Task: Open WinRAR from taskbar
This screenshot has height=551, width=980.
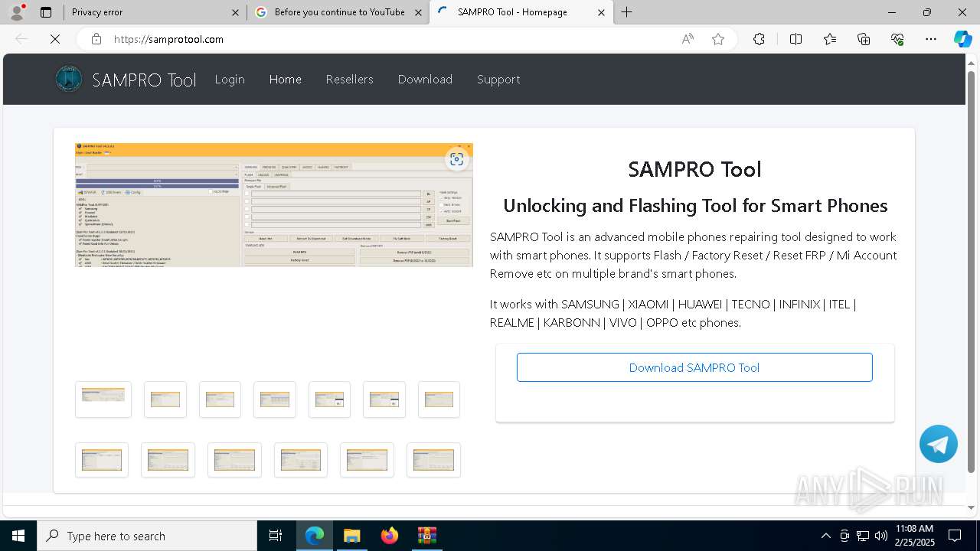Action: pyautogui.click(x=426, y=536)
